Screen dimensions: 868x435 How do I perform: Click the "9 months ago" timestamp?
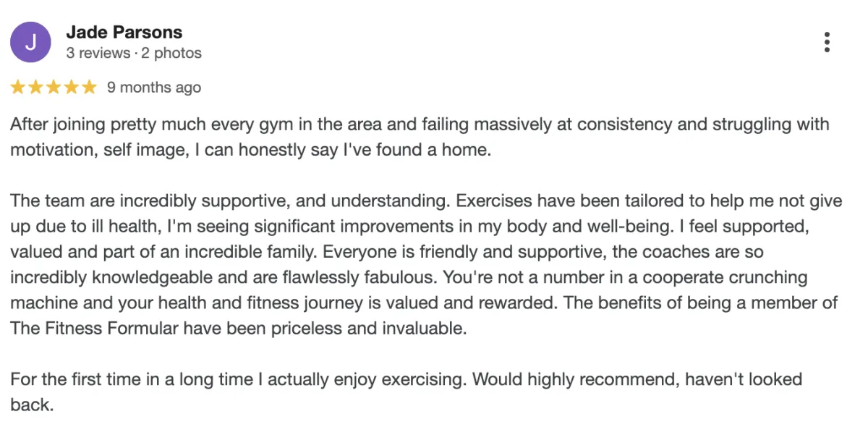[154, 88]
